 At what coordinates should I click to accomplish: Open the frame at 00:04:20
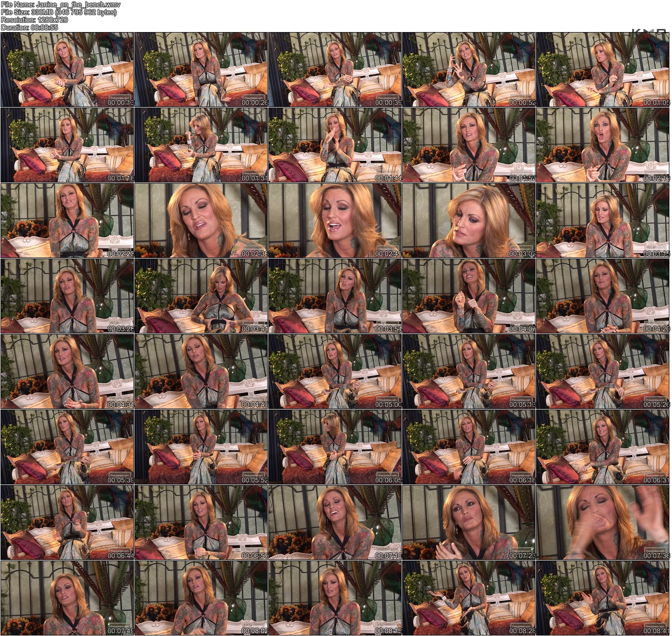(x=603, y=296)
